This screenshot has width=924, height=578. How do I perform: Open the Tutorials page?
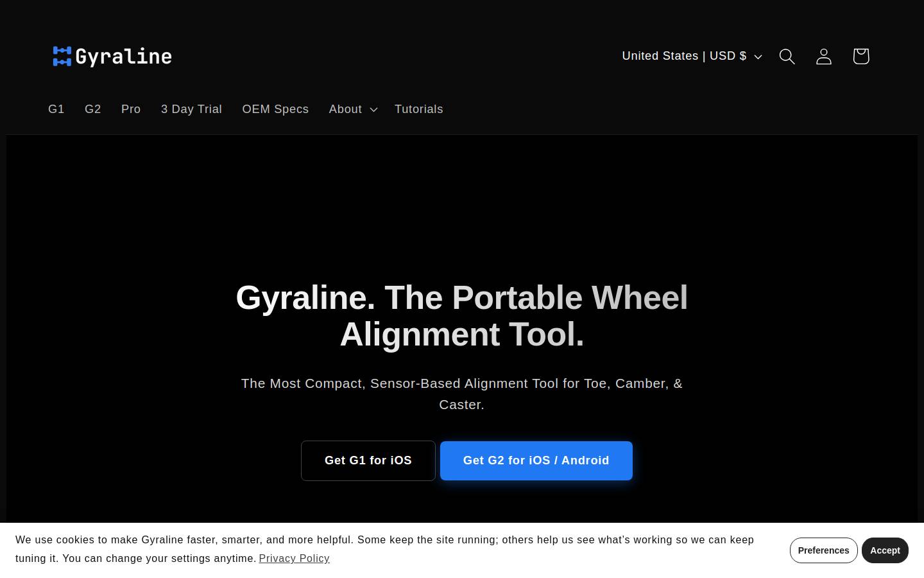click(x=419, y=109)
